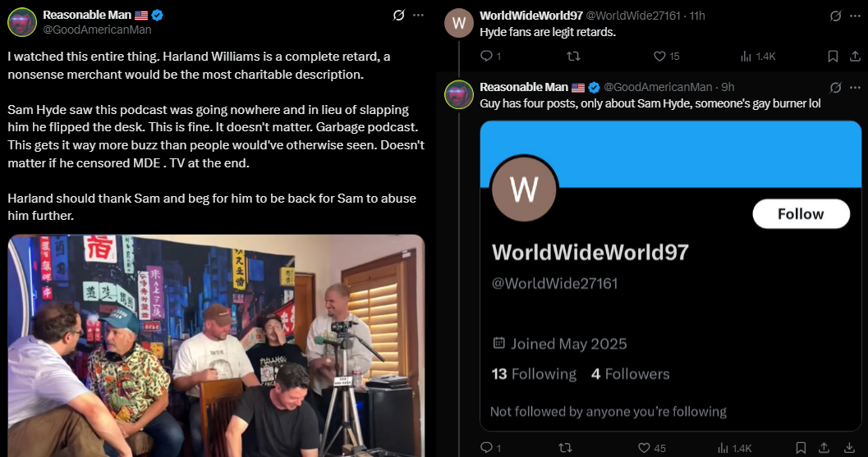Share WorldWideWorld97's tweet
Screen dimensions: 868x457
[855, 56]
